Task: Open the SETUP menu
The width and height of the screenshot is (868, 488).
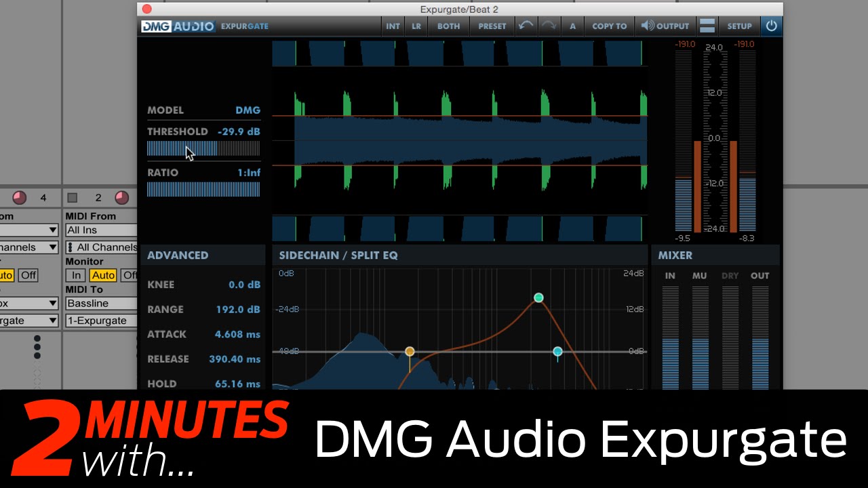Action: (739, 26)
